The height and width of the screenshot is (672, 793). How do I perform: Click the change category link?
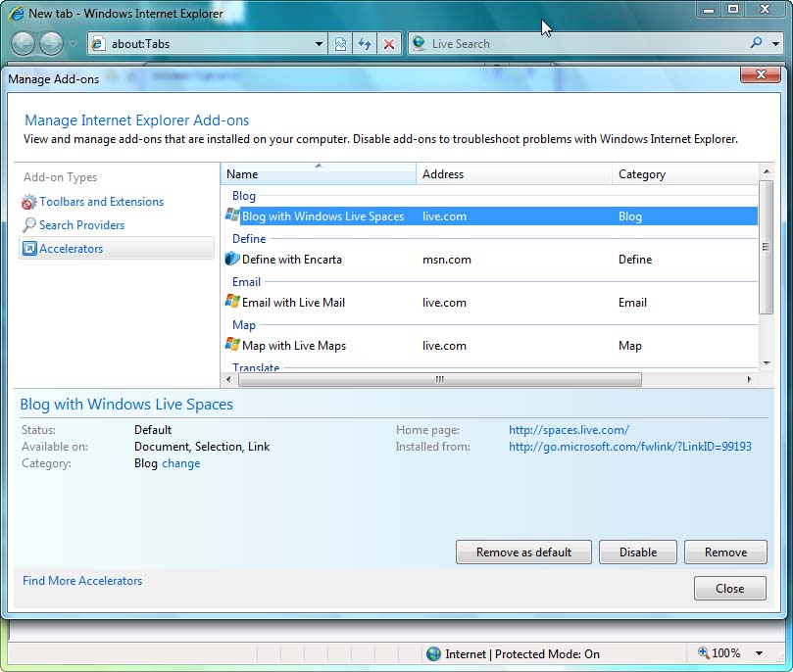pyautogui.click(x=180, y=463)
